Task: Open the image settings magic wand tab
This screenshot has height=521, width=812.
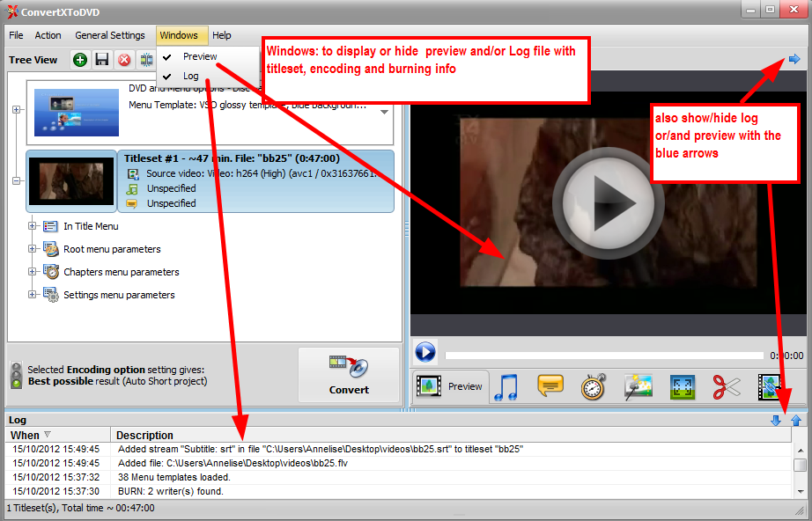Action: 638,387
